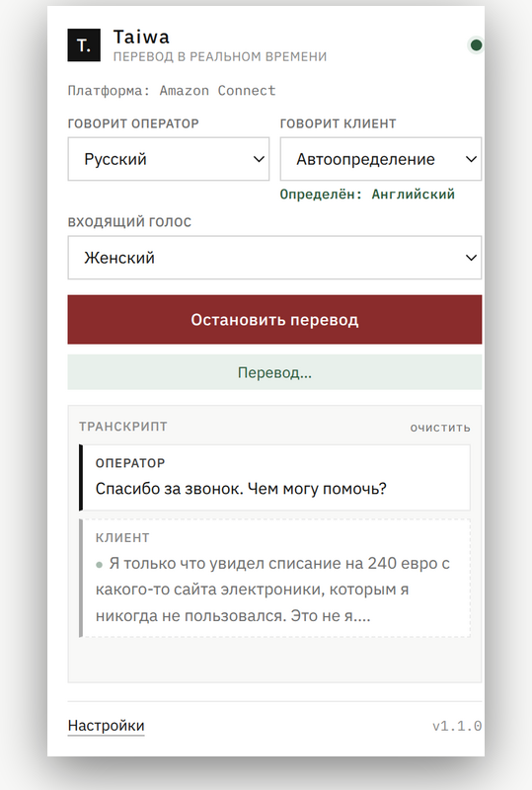The image size is (532, 790).
Task: Click the Оператор transcript message card
Action: pyautogui.click(x=274, y=477)
